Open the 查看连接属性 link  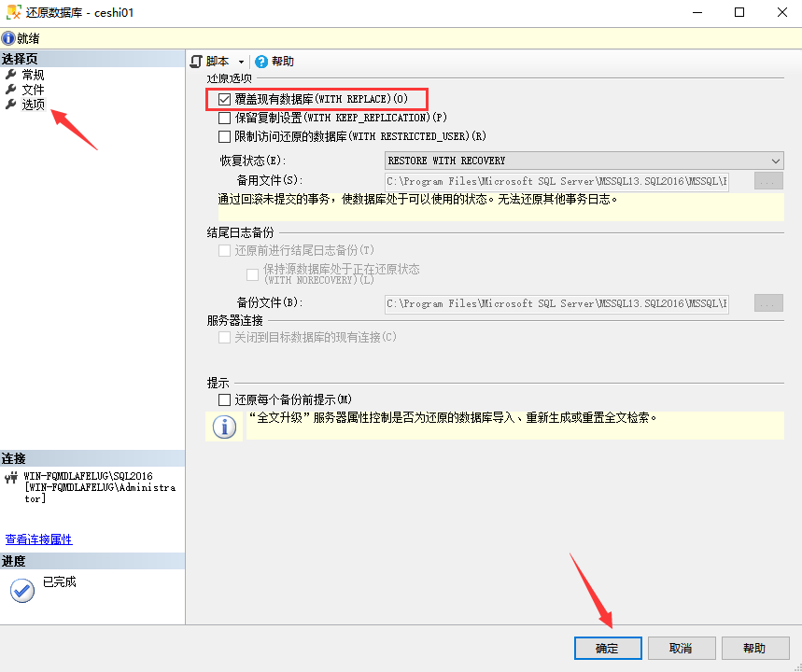tap(38, 539)
